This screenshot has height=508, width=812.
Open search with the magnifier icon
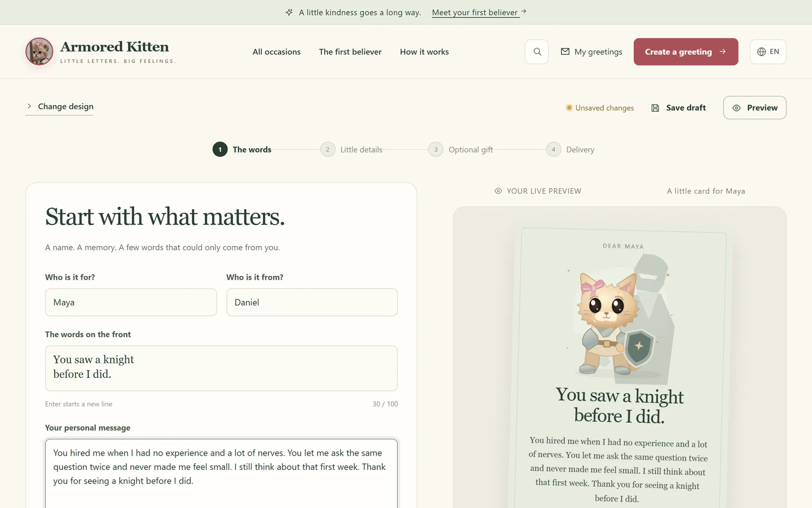click(536, 52)
